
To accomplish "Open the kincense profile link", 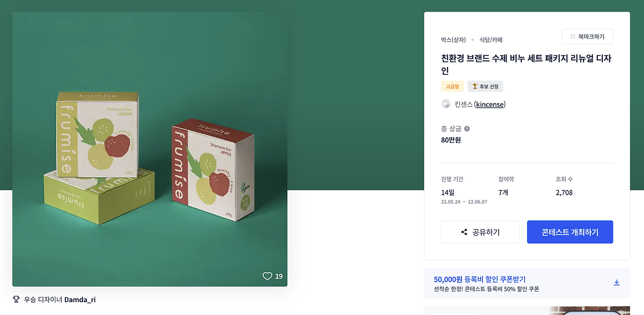I will [489, 104].
